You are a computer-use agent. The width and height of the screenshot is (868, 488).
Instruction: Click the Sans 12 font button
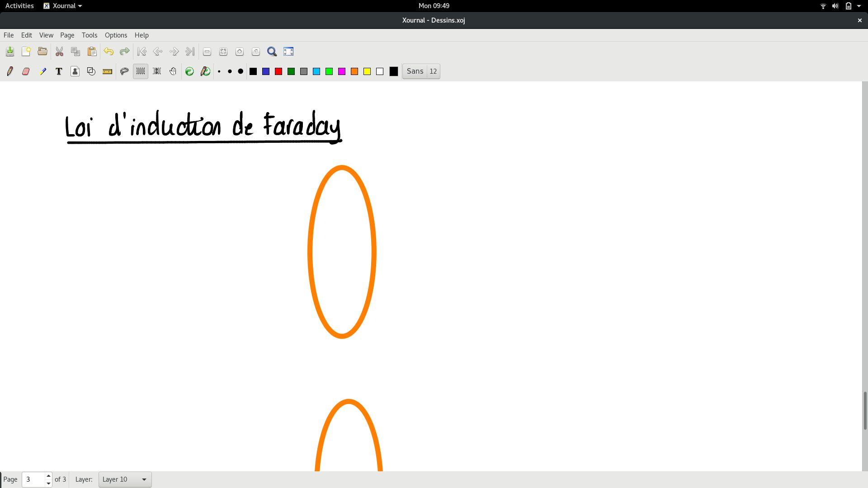tap(421, 71)
